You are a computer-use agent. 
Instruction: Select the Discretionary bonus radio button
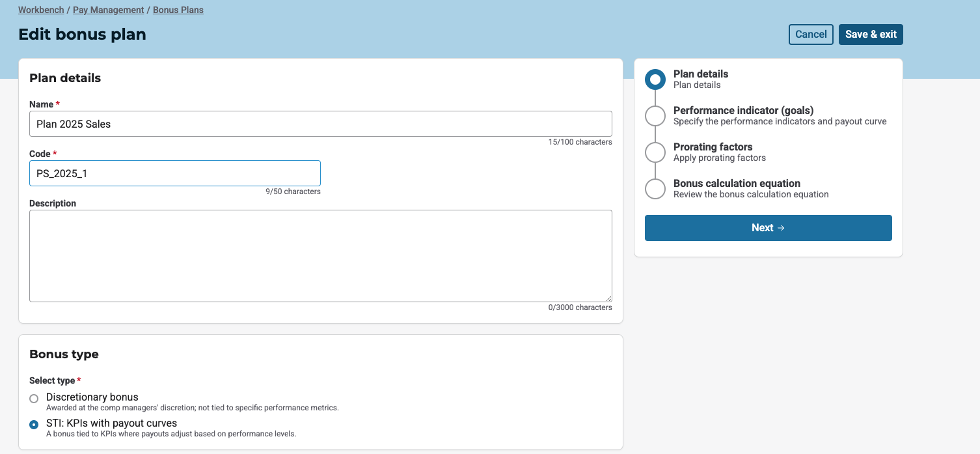(34, 399)
